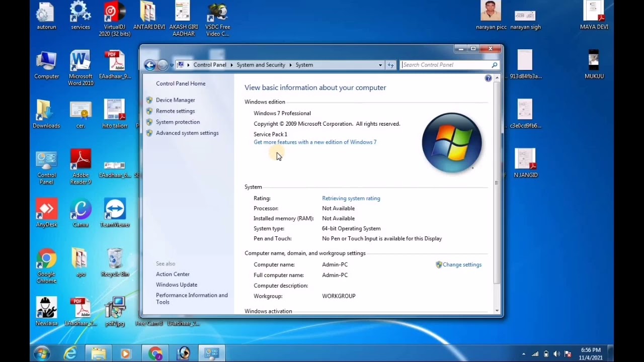Open Windows Media Player from taskbar

point(126,354)
